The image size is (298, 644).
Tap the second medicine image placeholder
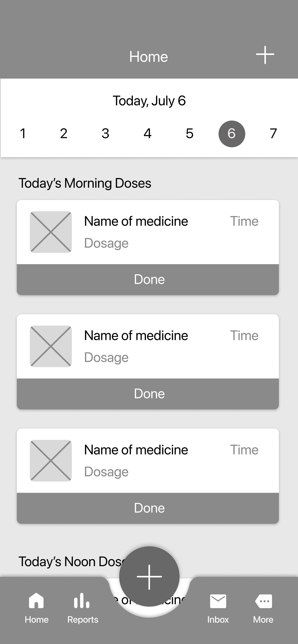pyautogui.click(x=51, y=346)
